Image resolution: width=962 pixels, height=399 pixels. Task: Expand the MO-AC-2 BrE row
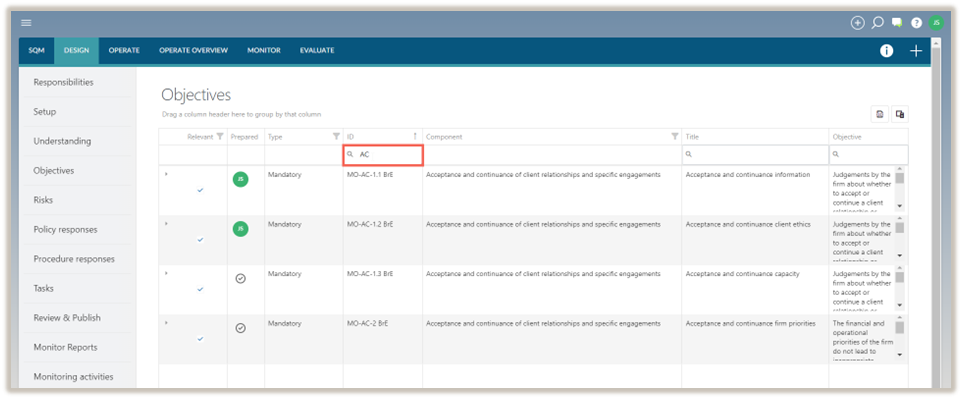coord(166,323)
